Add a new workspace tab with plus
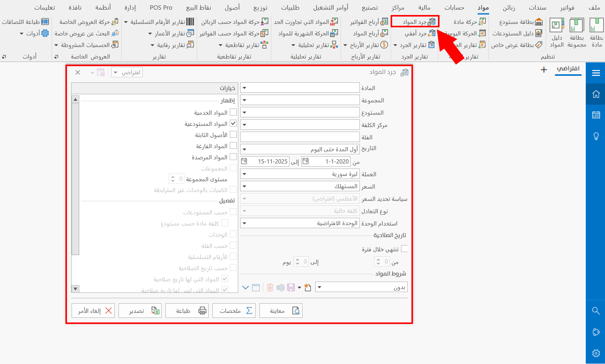 (x=543, y=70)
